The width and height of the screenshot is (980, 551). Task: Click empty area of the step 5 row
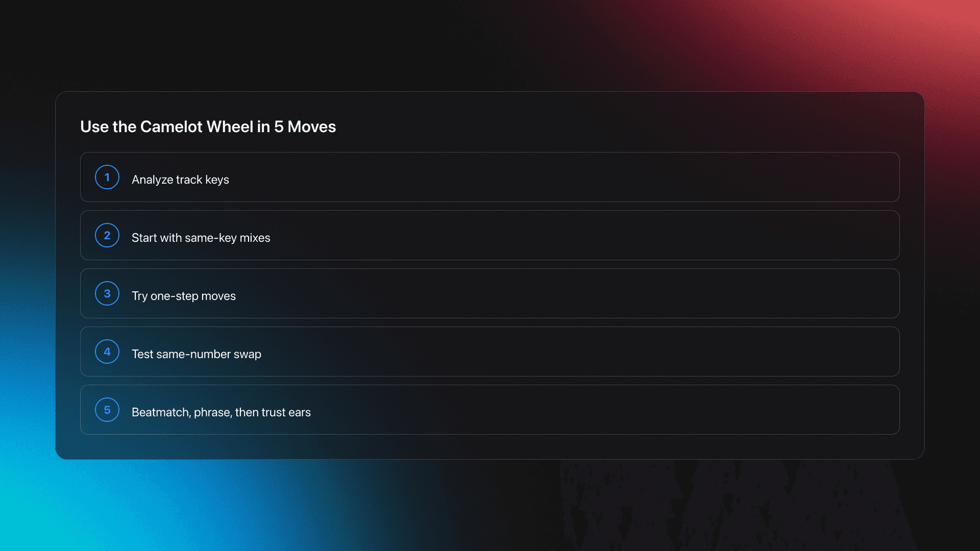561,410
